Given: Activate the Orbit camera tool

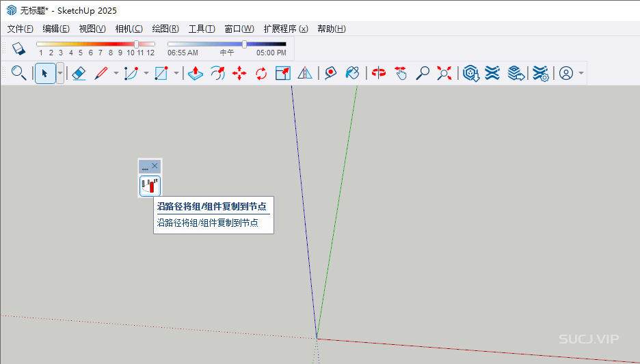Looking at the screenshot, I should [379, 73].
